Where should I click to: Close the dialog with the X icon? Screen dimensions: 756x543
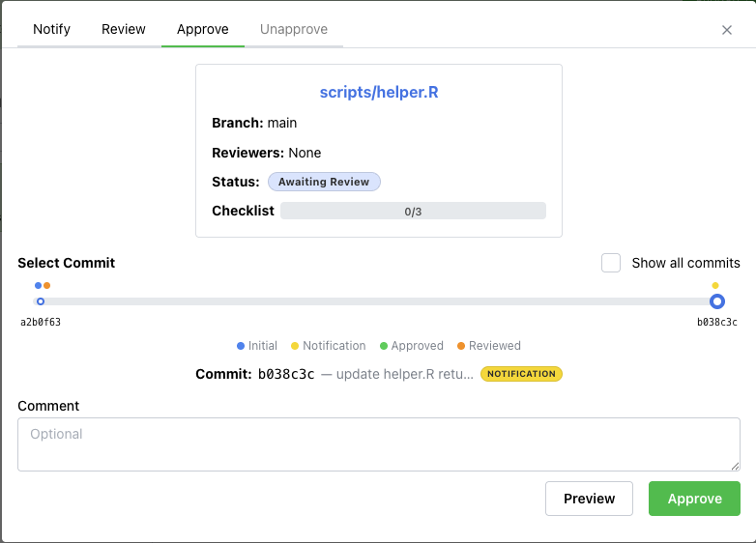click(727, 30)
